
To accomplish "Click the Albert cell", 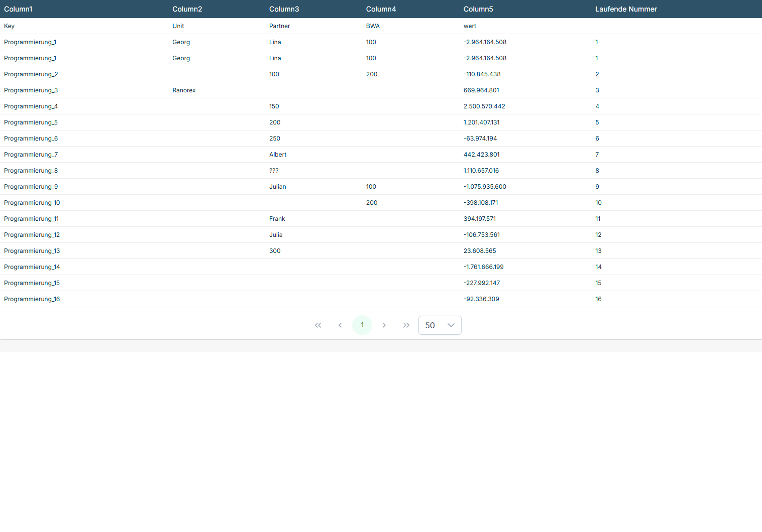I will pos(278,155).
